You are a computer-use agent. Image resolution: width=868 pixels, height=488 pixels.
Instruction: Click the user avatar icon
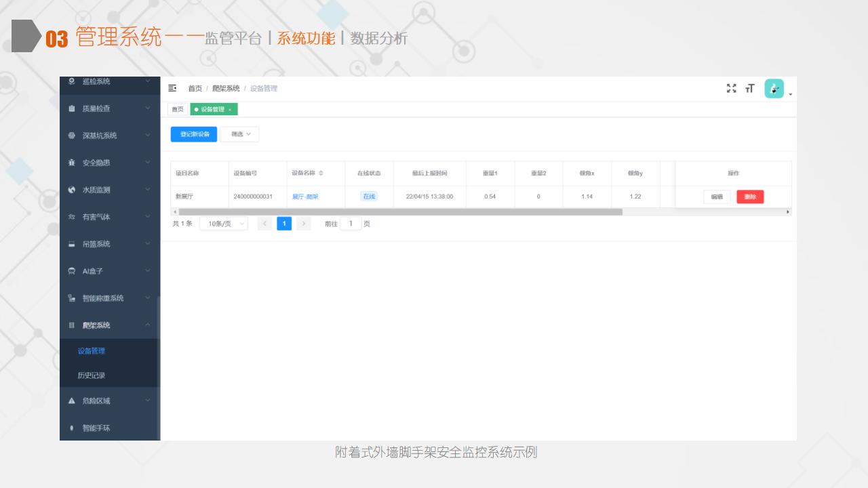click(x=774, y=89)
